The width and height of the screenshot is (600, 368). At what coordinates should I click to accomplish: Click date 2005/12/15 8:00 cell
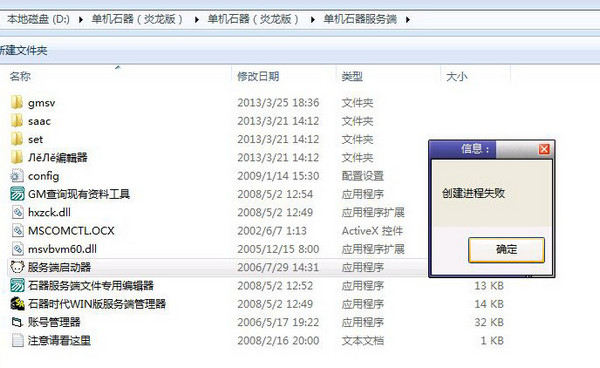tap(278, 249)
